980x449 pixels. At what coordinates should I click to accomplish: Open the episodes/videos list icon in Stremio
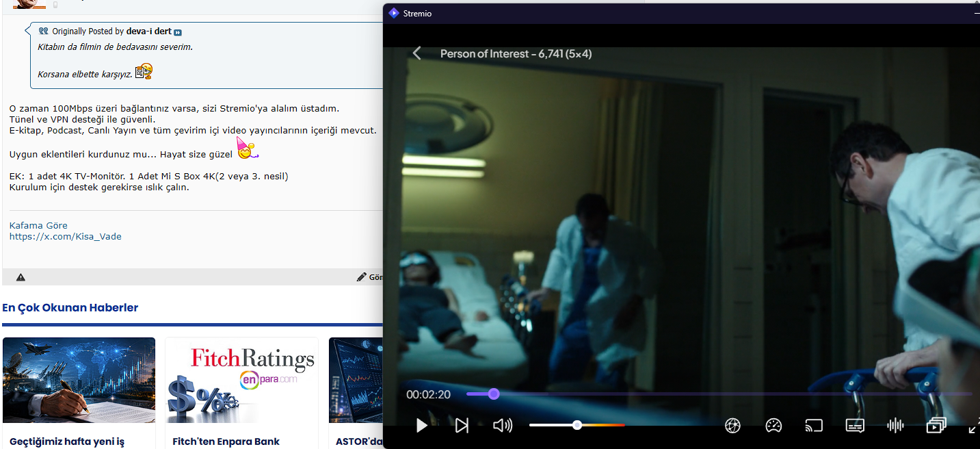click(x=936, y=426)
